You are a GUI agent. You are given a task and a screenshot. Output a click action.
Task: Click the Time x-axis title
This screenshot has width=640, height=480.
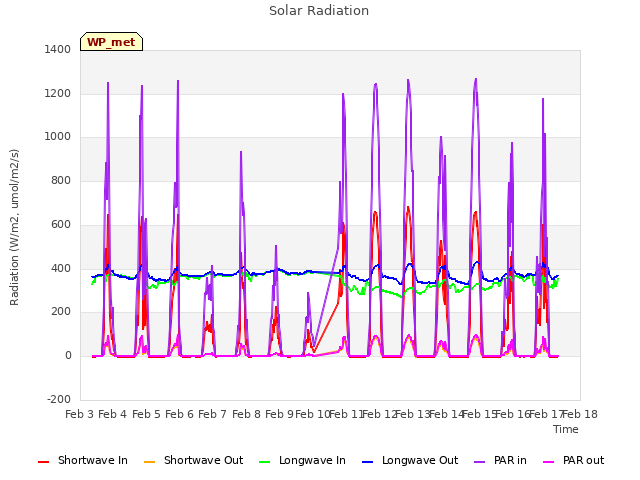point(566,429)
